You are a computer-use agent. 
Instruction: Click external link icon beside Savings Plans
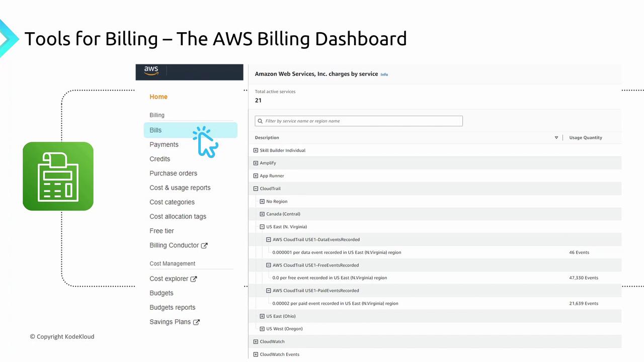(197, 322)
